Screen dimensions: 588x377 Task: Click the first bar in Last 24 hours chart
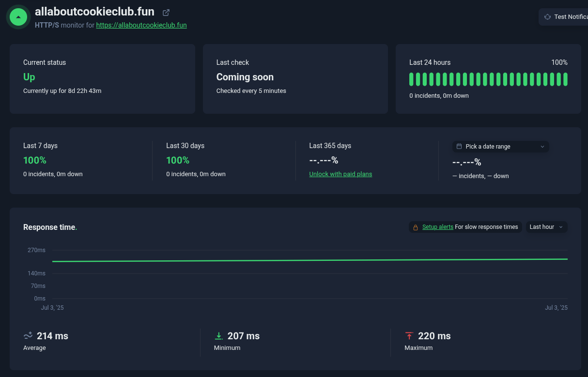[412, 79]
